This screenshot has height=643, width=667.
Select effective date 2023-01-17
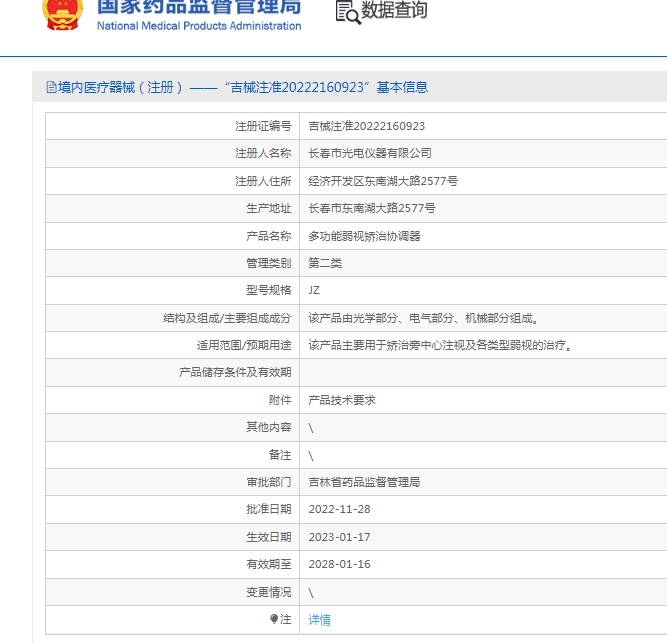[x=339, y=537]
